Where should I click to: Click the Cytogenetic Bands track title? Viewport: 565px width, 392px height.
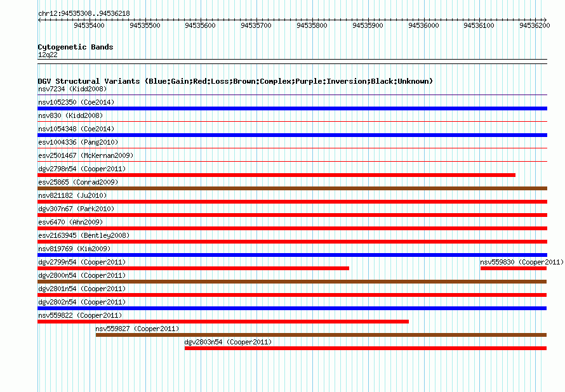(76, 47)
